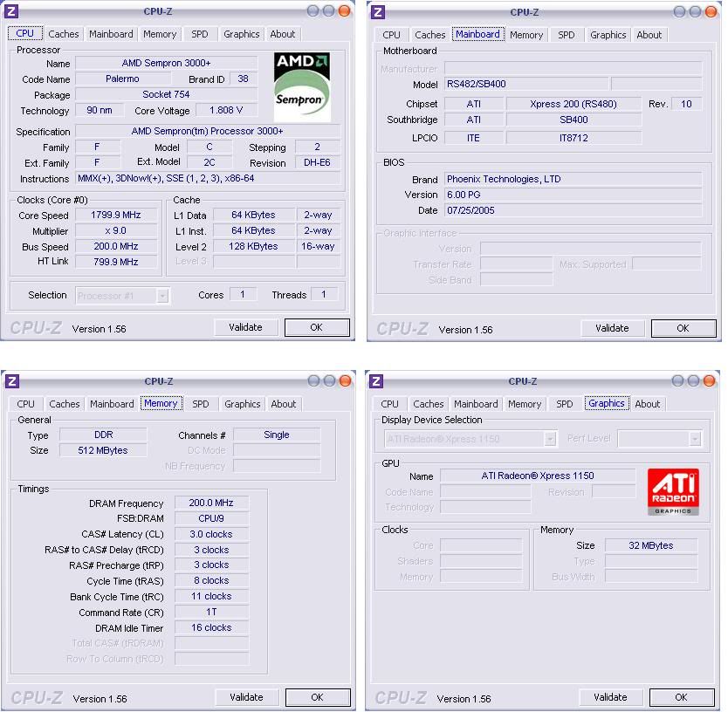Click OK in the Memory window
Image resolution: width=728 pixels, height=712 pixels.
pos(318,697)
